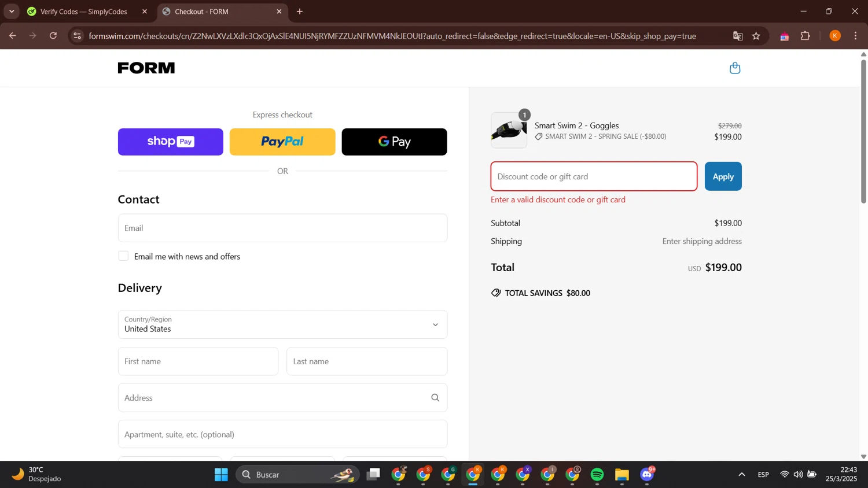The width and height of the screenshot is (868, 488).
Task: Open Spotify from the taskbar
Action: tap(597, 475)
